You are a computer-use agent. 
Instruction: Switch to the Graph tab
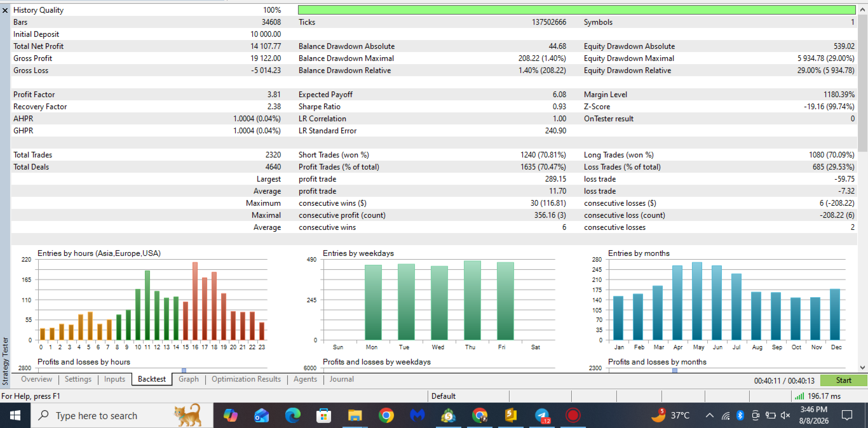point(189,379)
